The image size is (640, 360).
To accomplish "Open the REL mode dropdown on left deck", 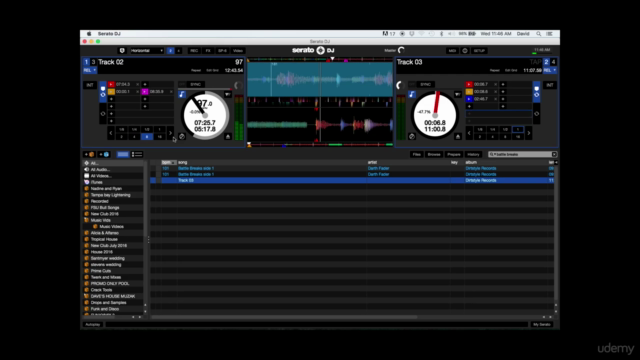I will pos(90,70).
